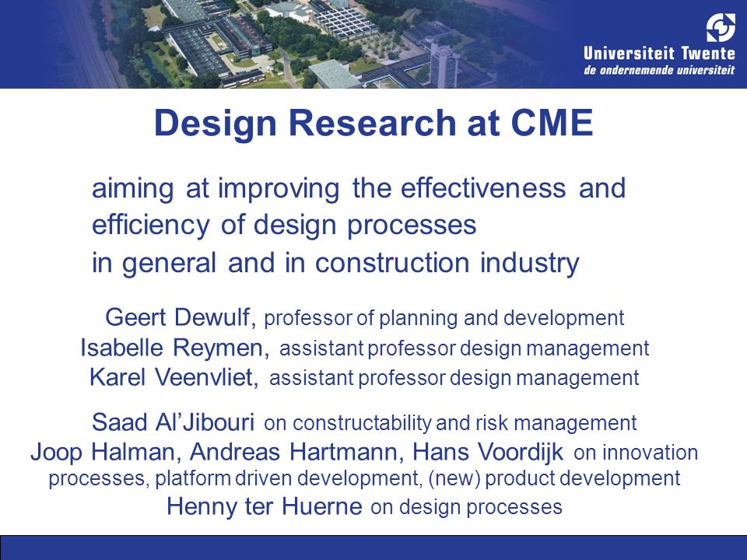The height and width of the screenshot is (560, 747).
Task: Click the phrase 'on design processes'
Action: pyautogui.click(x=466, y=508)
